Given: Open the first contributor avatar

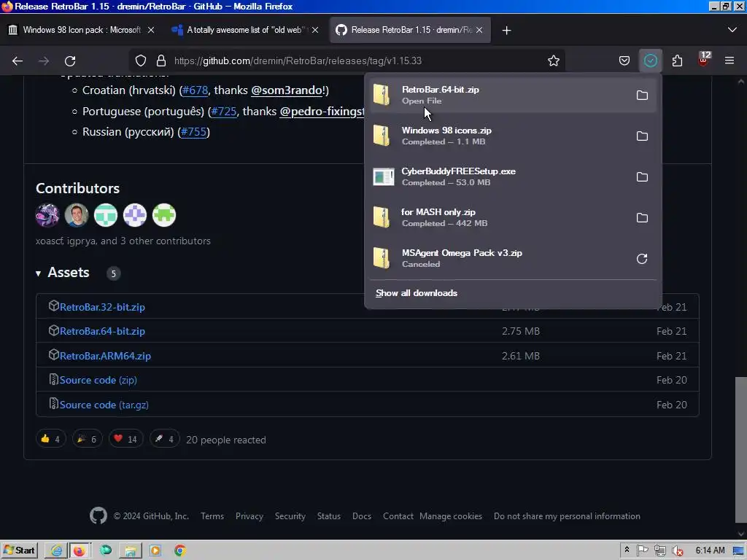Looking at the screenshot, I should [47, 215].
